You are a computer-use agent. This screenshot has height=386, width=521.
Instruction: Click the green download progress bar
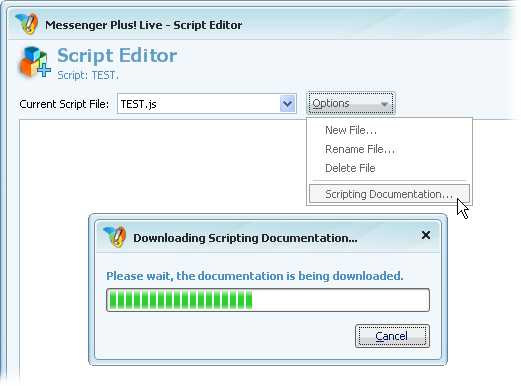268,300
